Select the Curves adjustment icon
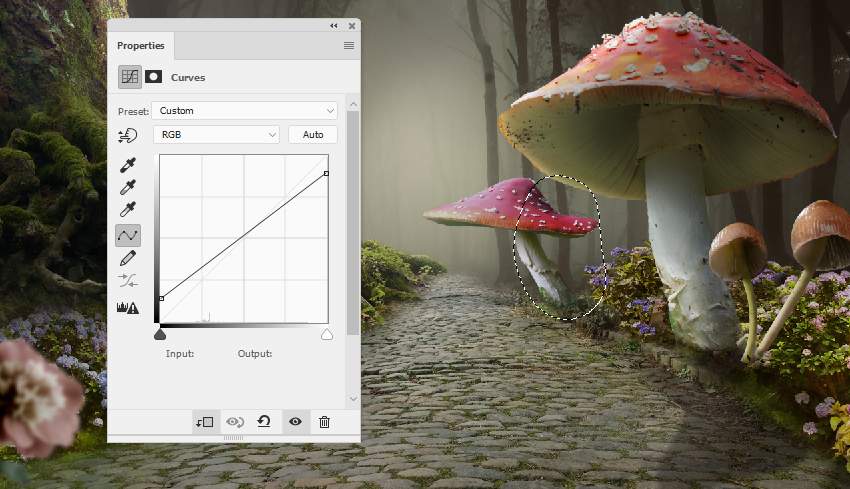Screen dimensions: 850x489 (130, 77)
